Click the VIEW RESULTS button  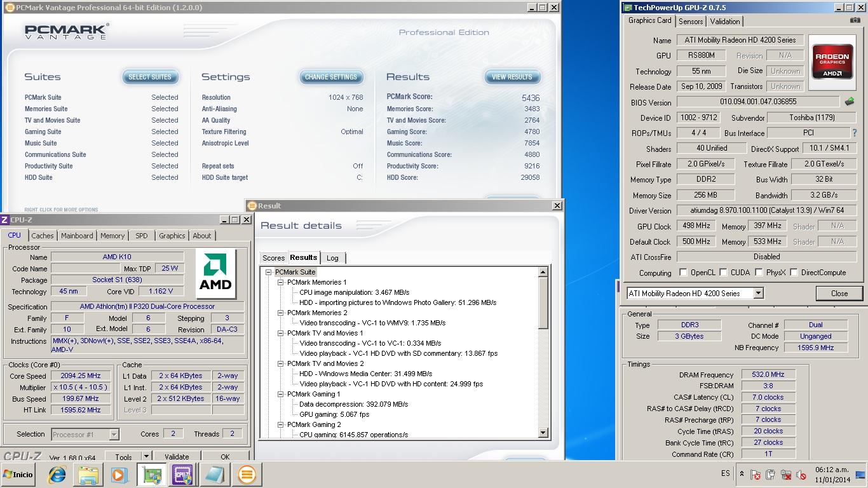point(512,77)
